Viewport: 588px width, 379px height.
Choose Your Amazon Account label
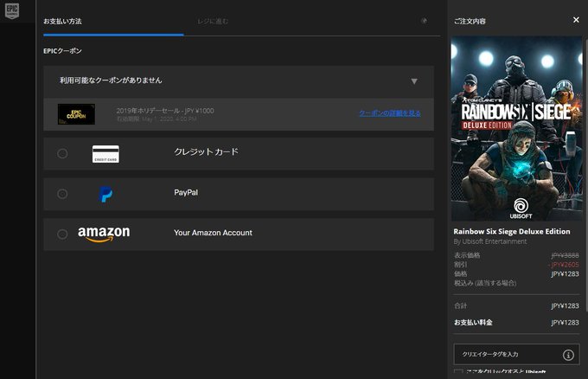(x=213, y=233)
